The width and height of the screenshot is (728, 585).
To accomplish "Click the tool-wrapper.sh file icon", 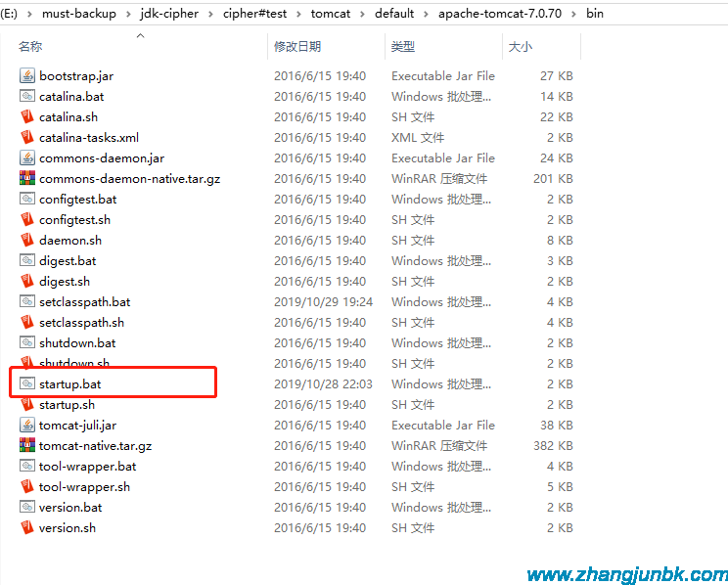I will coord(27,486).
